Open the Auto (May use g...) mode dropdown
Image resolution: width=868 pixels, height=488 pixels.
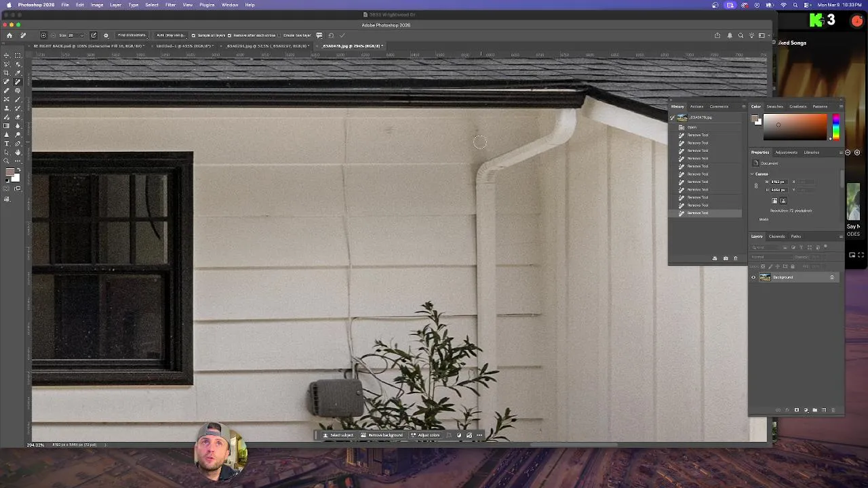click(171, 35)
